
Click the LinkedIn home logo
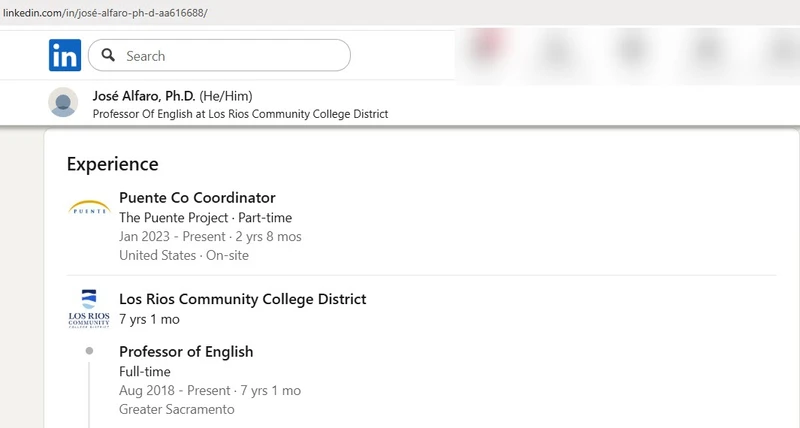pyautogui.click(x=65, y=55)
